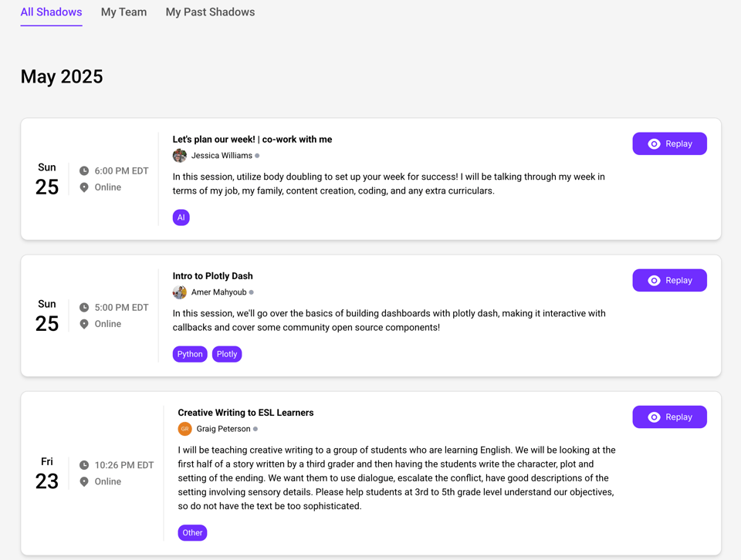Viewport: 741px width, 560px height.
Task: Go to My Past Shadows tab
Action: [x=210, y=12]
